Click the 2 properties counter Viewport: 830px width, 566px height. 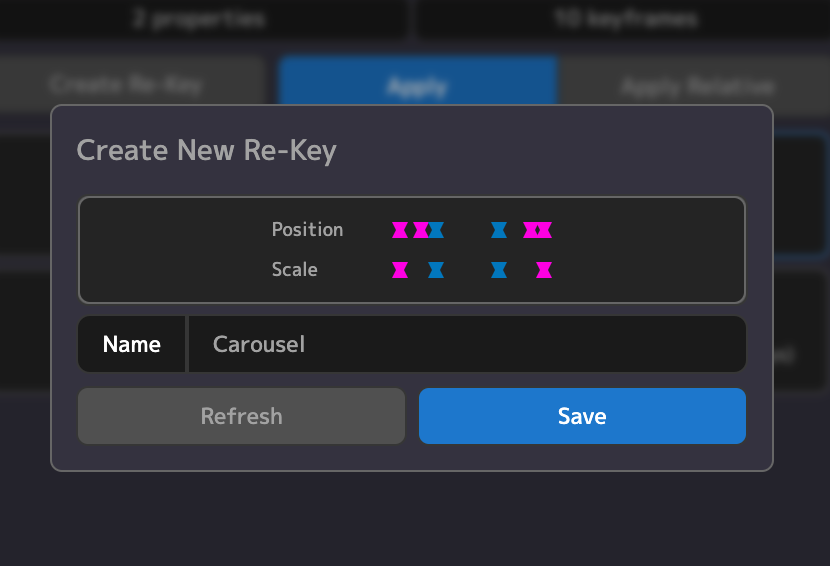coord(199,19)
